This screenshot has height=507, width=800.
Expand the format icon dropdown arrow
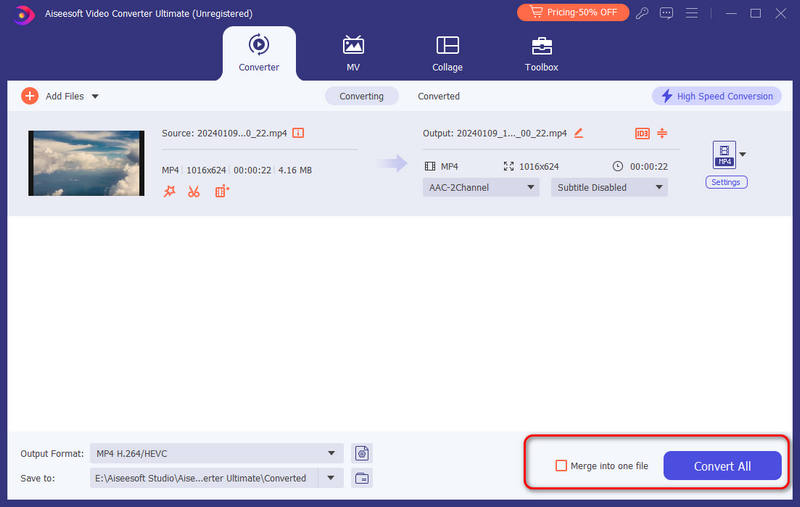pos(743,154)
